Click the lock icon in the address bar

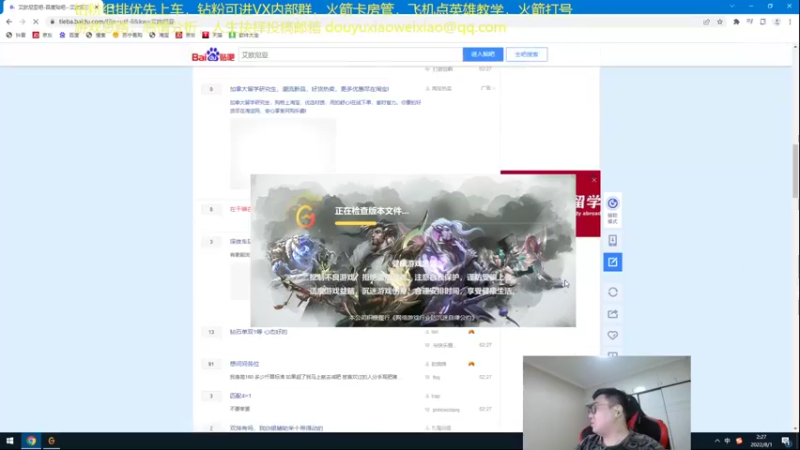(52, 22)
